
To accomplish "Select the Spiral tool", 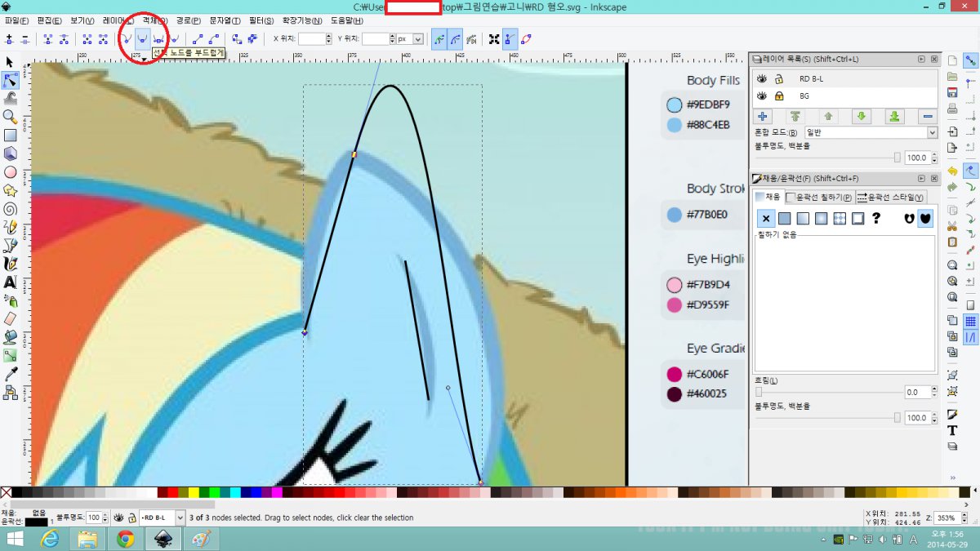I will tap(11, 208).
